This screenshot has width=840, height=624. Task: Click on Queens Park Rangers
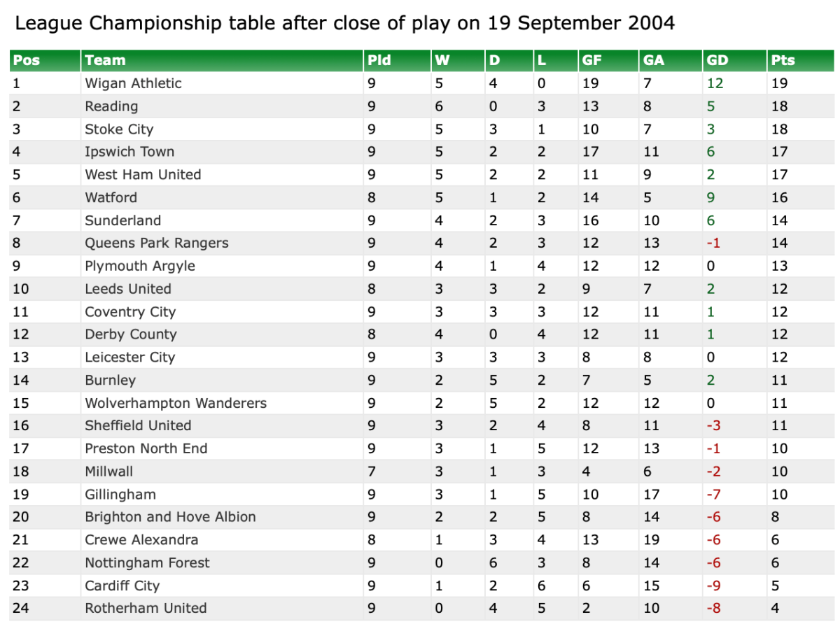(157, 243)
